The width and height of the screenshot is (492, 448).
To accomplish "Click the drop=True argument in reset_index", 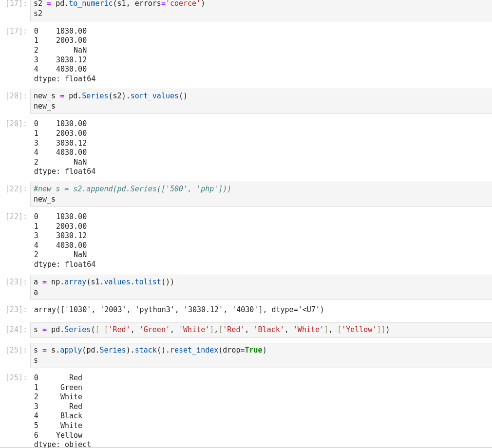I will (x=242, y=350).
